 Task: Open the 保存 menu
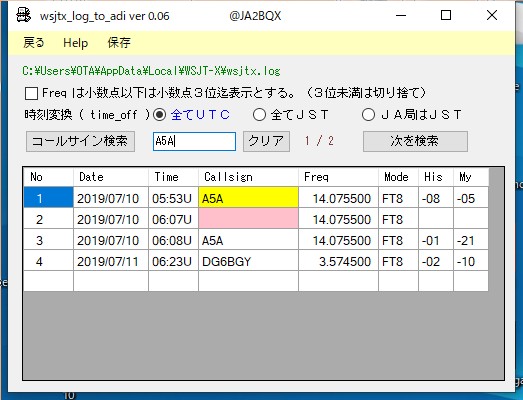pos(119,43)
